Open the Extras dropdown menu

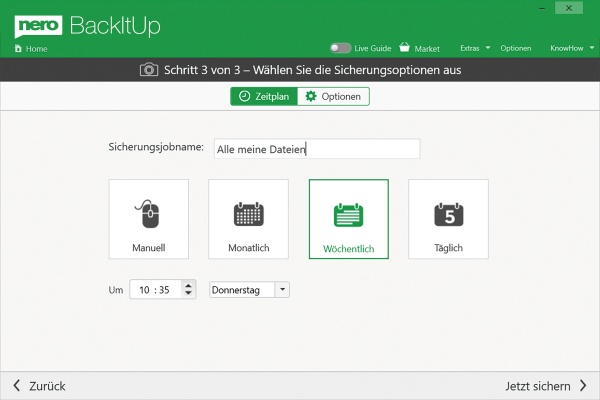click(x=475, y=48)
